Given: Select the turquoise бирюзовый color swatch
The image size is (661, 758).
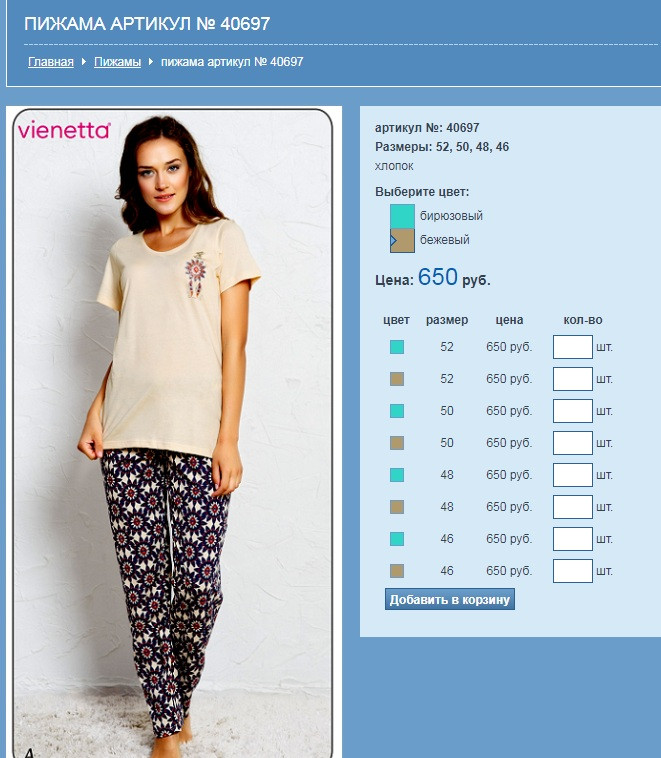Looking at the screenshot, I should [402, 216].
